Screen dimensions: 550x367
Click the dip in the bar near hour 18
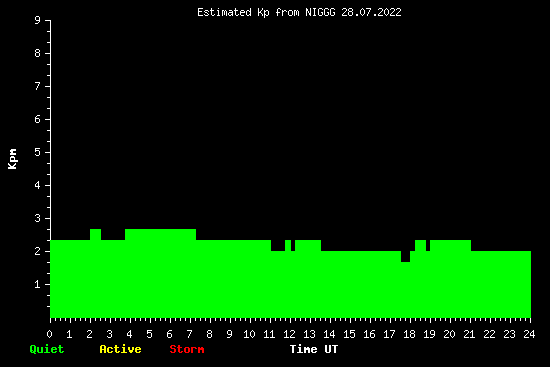405,256
